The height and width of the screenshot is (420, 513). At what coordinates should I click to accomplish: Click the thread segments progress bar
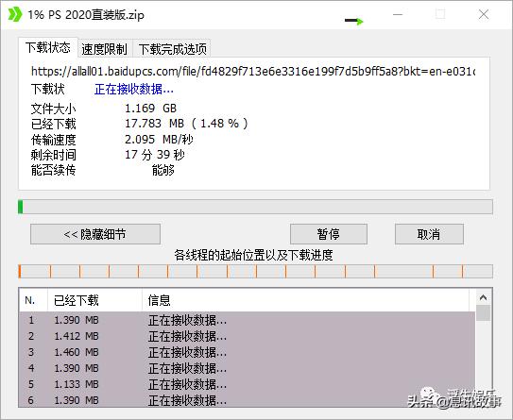[255, 272]
